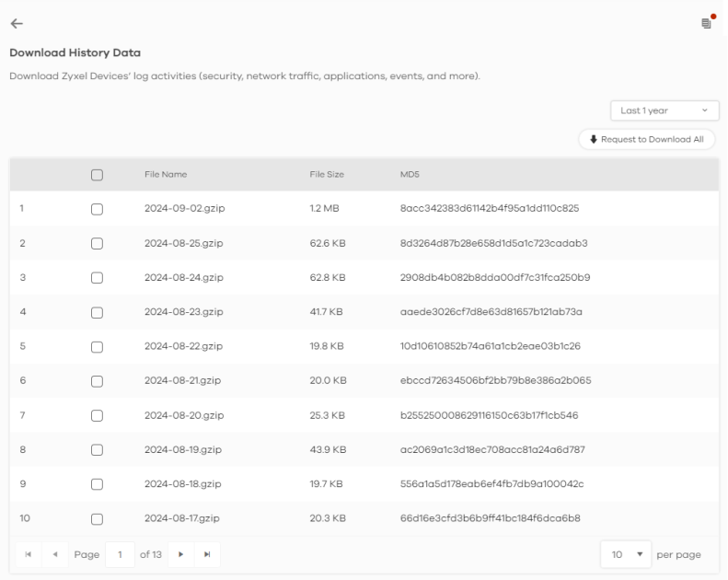Jump to the last page
The image size is (728, 580).
tap(206, 555)
